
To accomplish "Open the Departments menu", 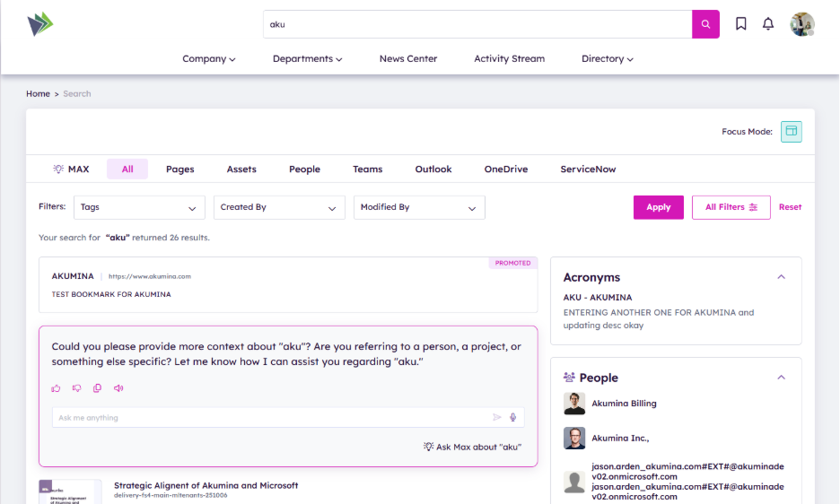I will (x=308, y=59).
